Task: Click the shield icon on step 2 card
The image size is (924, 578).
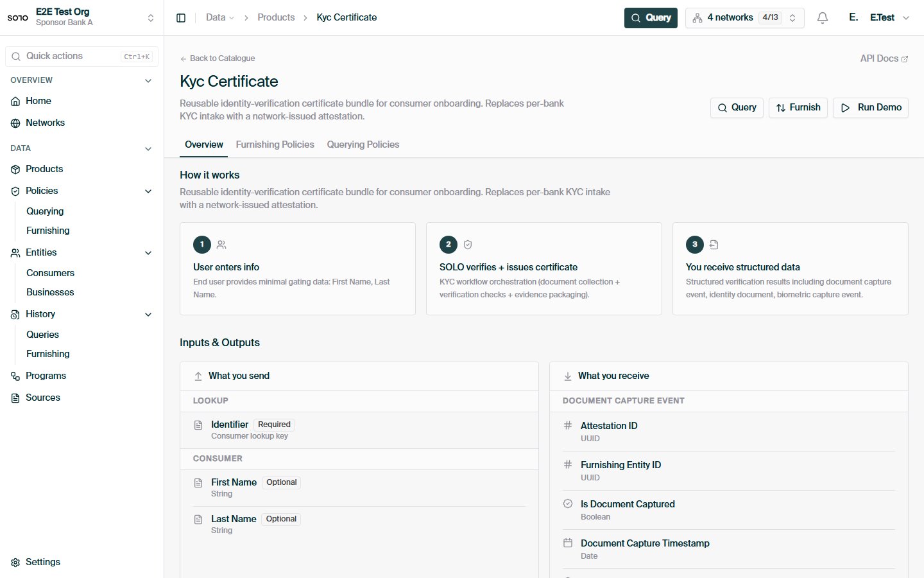Action: click(468, 245)
